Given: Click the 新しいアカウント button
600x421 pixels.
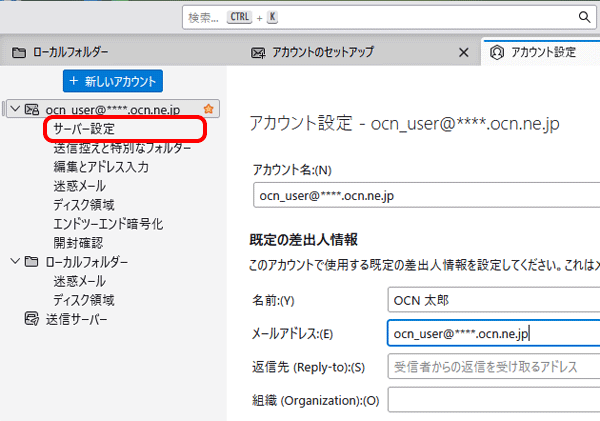Looking at the screenshot, I should click(x=112, y=80).
